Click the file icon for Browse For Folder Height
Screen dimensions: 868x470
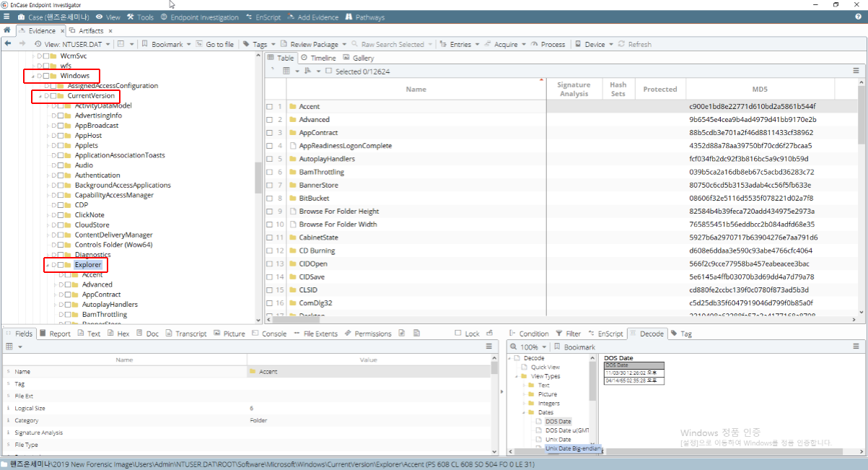point(293,212)
